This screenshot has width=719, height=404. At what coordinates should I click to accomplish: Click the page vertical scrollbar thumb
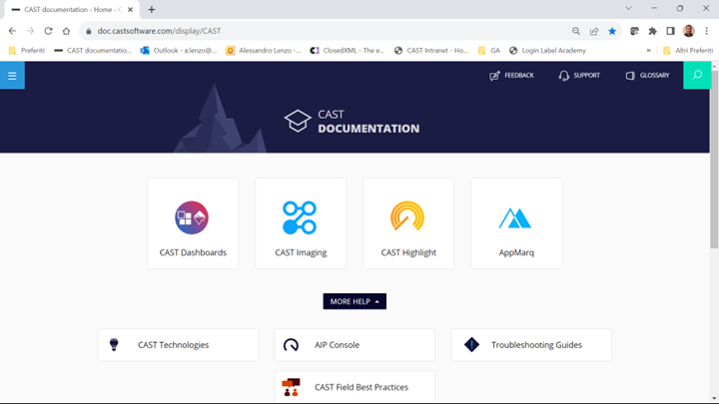pos(714,159)
